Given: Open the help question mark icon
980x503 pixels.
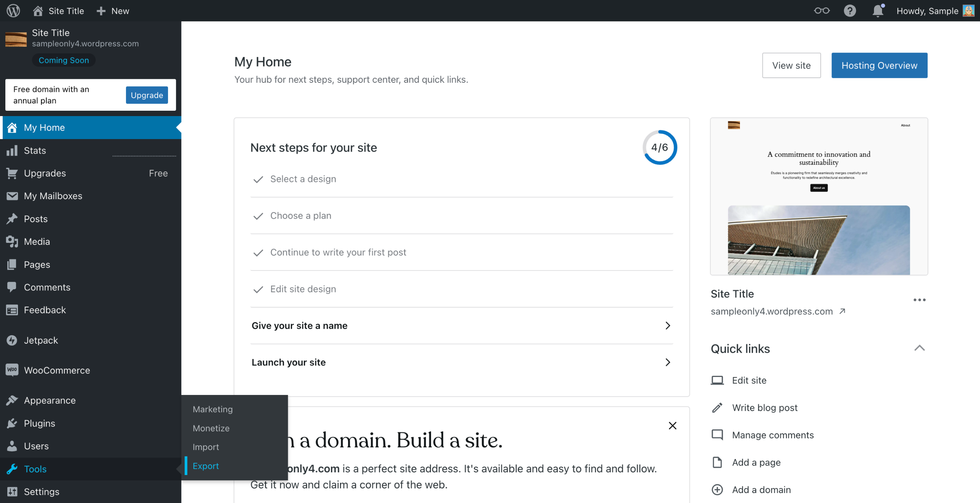Looking at the screenshot, I should coord(849,11).
